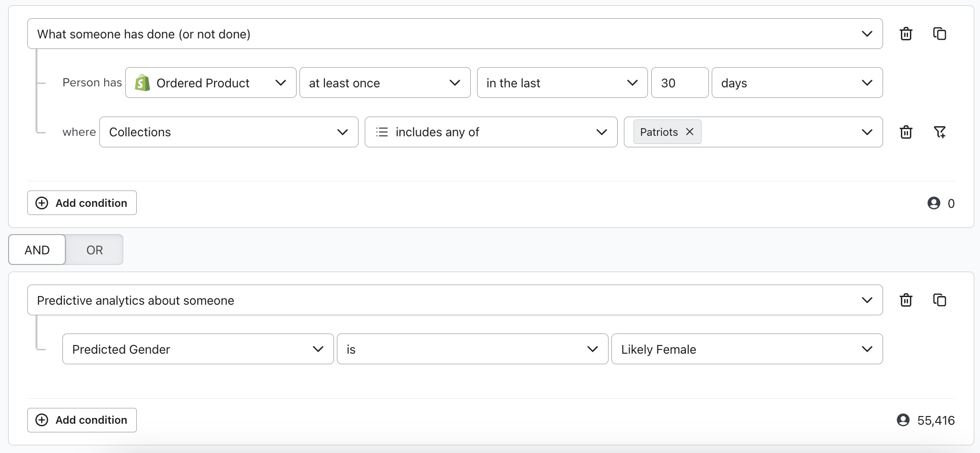Add condition to the predictive analytics group

coord(82,420)
